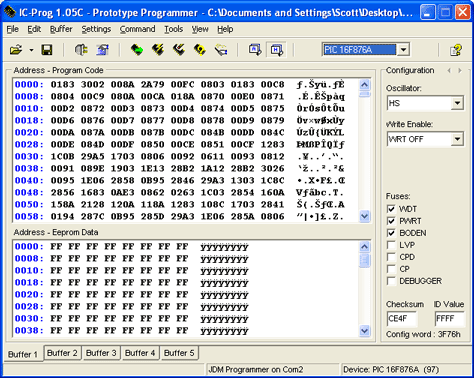
Task: Switch to Buffer 4 tab
Action: tap(140, 353)
